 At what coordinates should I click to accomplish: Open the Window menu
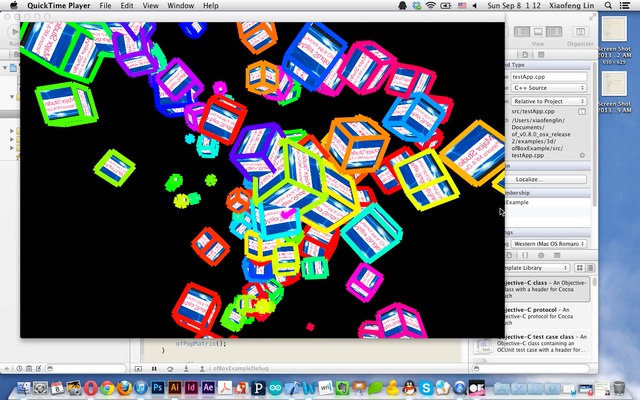pos(181,6)
